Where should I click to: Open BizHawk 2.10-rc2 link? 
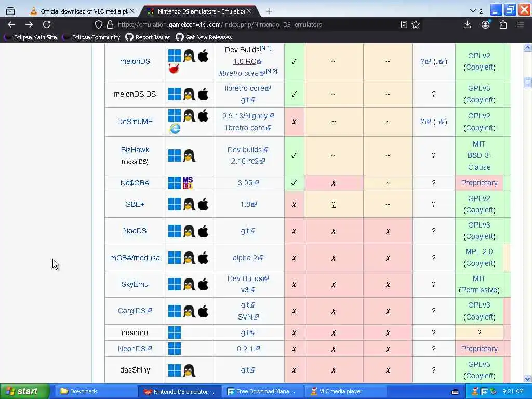click(248, 161)
